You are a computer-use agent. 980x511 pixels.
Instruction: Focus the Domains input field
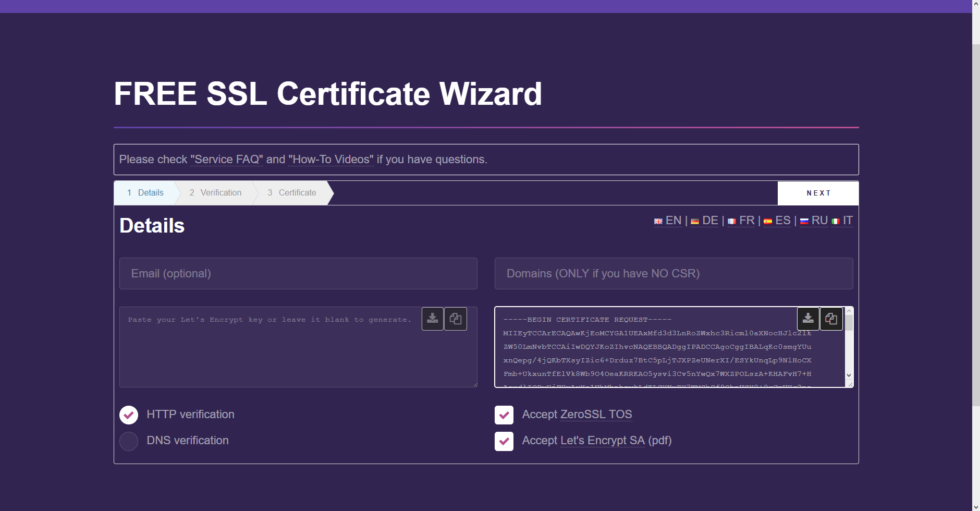point(673,273)
